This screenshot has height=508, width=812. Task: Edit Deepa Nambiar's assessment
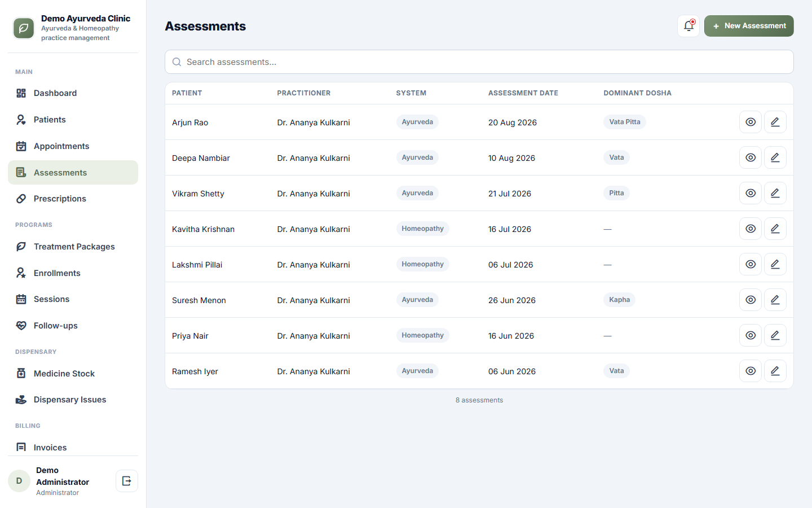click(775, 157)
